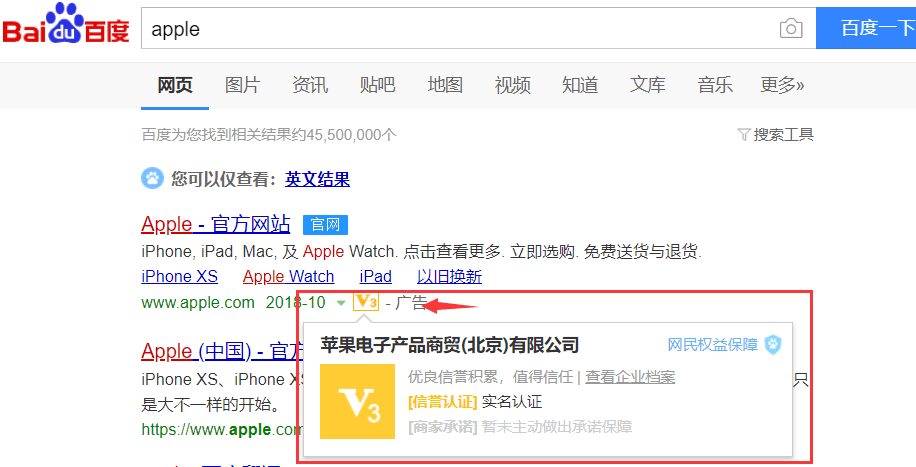Open the 以旧换新 link
Viewport: 916px width, 467px height.
click(x=449, y=276)
